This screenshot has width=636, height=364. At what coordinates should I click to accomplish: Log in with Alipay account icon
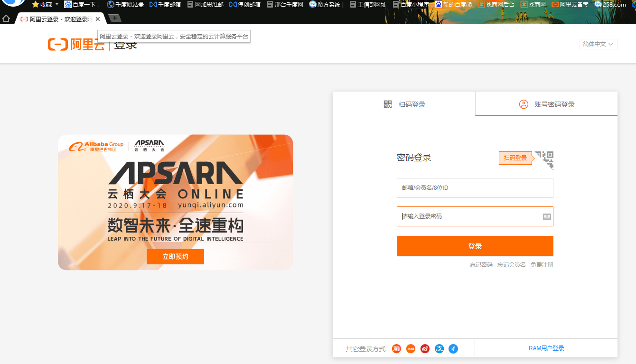pyautogui.click(x=440, y=349)
